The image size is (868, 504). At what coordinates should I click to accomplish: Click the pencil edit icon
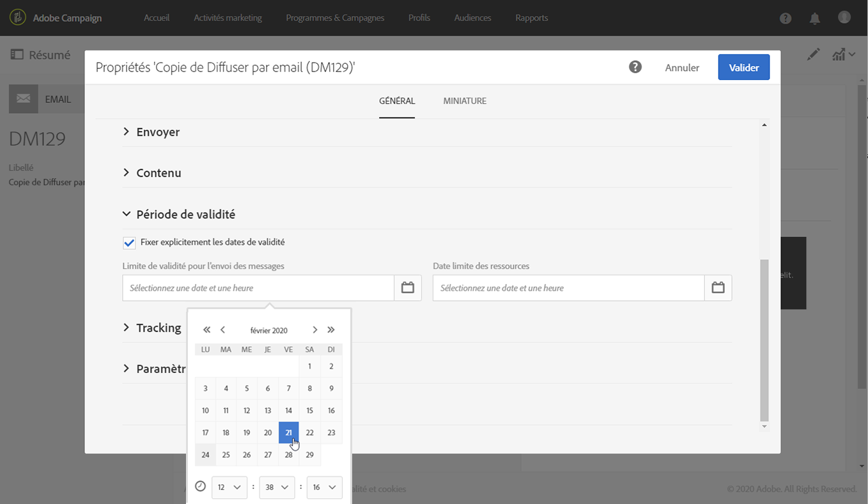click(813, 55)
